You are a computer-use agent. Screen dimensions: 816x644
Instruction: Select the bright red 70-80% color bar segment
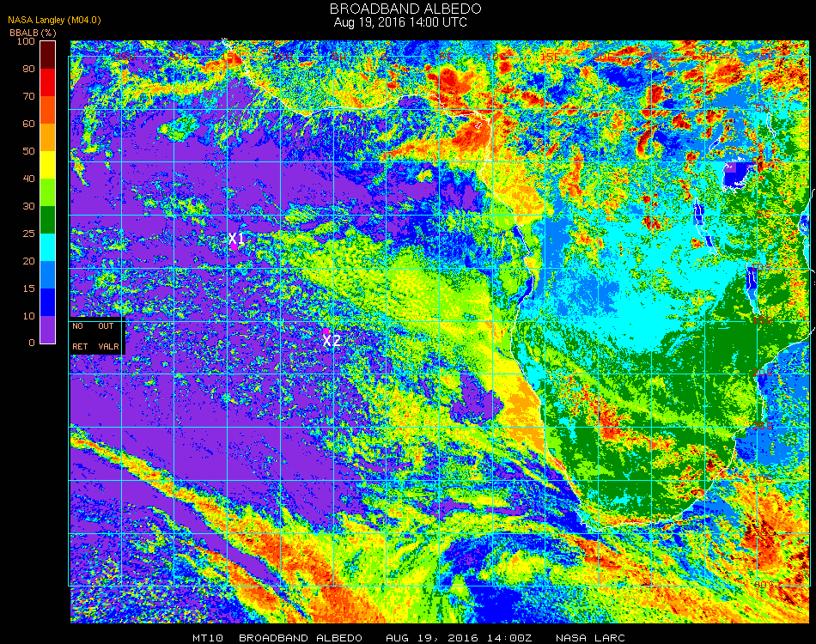coord(48,82)
